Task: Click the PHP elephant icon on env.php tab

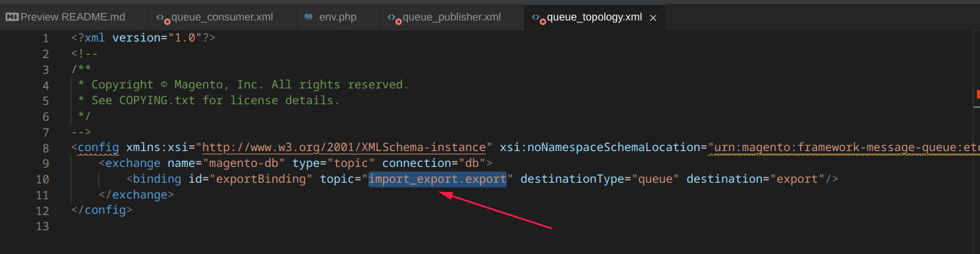Action: (308, 17)
